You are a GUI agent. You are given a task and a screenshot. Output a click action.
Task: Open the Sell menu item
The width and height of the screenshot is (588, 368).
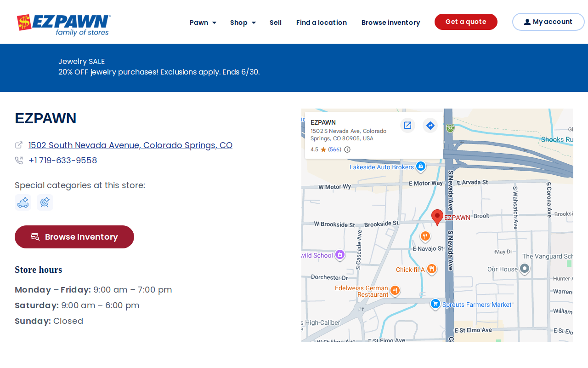[276, 22]
